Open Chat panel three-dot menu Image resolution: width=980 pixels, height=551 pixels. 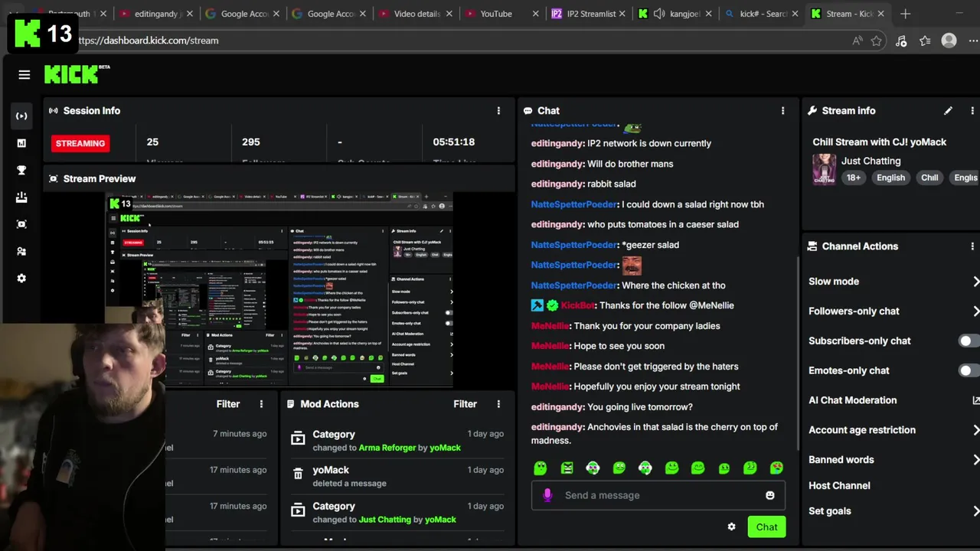click(782, 111)
